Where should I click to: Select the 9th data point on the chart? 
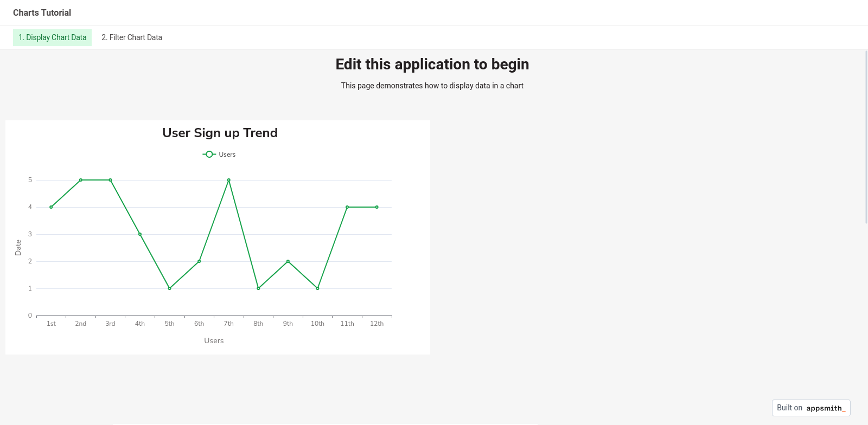point(288,261)
